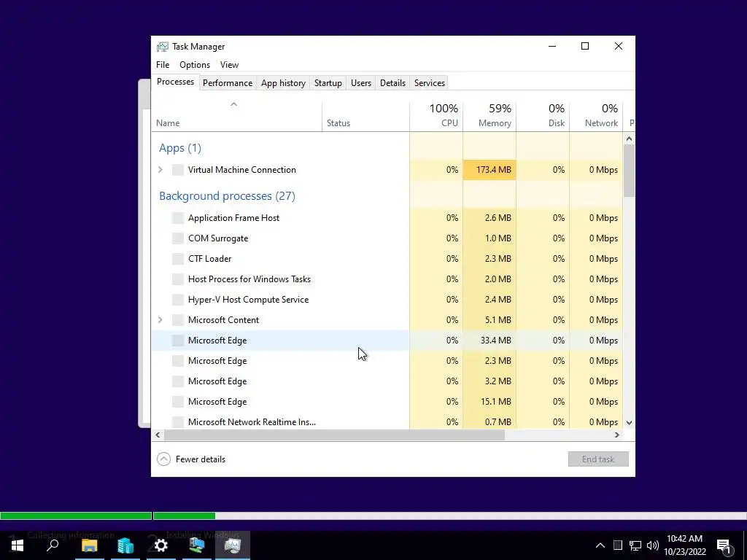
Task: Click the tray icon left of network
Action: pyautogui.click(x=618, y=545)
